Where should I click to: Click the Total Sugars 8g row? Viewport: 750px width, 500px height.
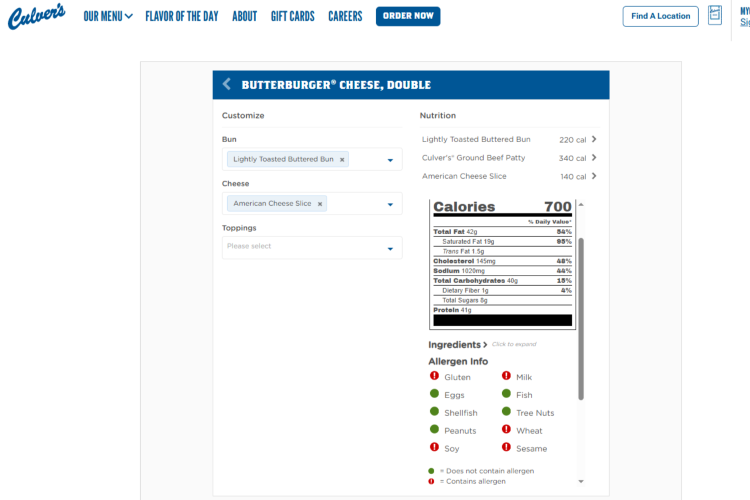point(502,300)
